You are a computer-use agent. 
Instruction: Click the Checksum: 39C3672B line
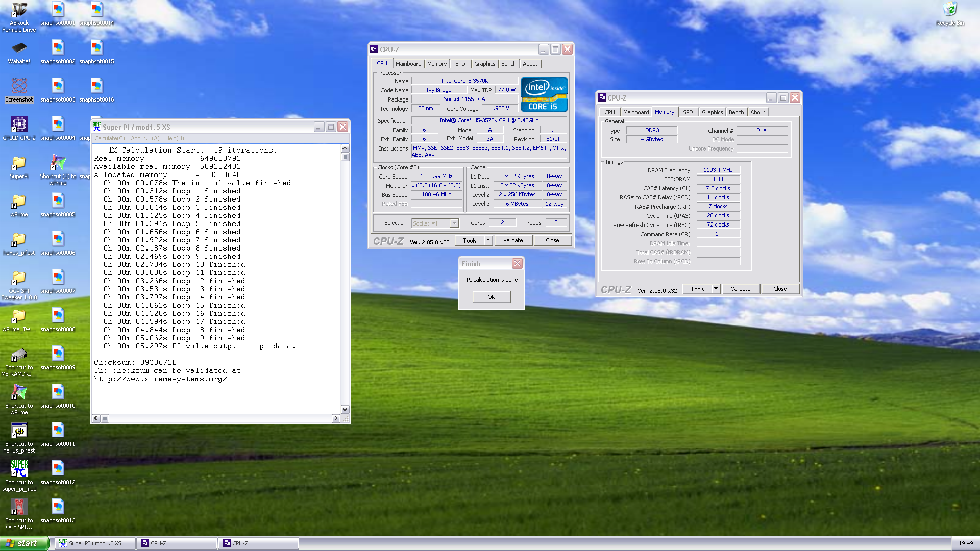[135, 362]
